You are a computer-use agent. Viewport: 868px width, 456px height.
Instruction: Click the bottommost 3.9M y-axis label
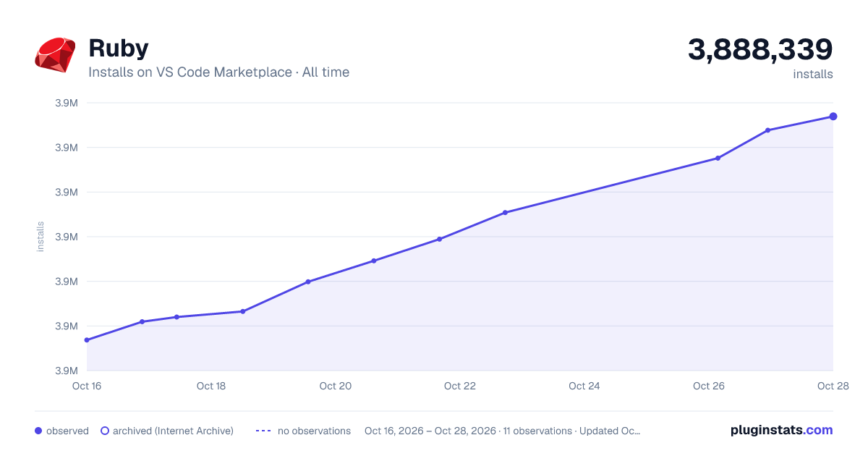coord(67,371)
